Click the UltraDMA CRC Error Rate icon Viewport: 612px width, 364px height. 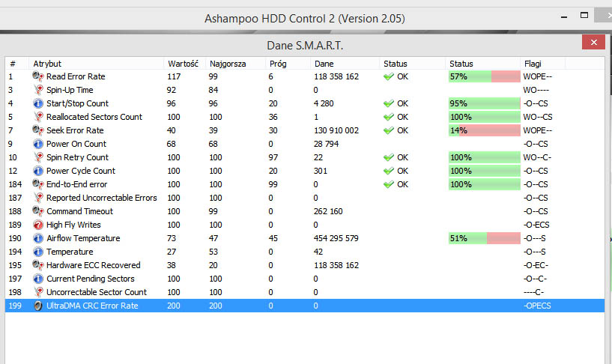click(x=38, y=306)
